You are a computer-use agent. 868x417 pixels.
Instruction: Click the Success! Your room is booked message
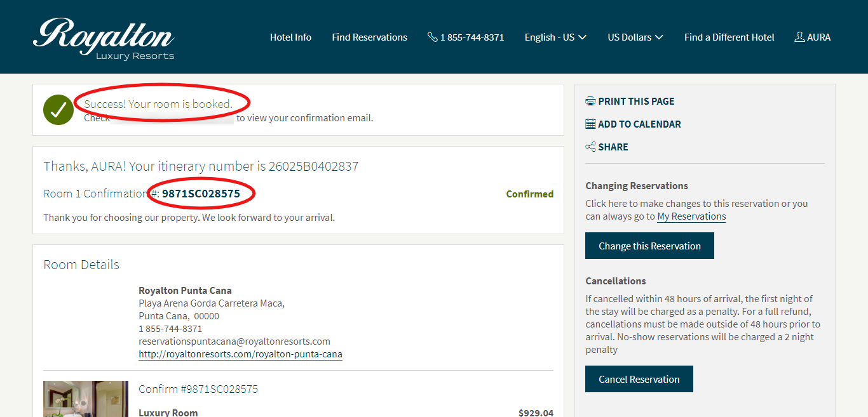158,103
